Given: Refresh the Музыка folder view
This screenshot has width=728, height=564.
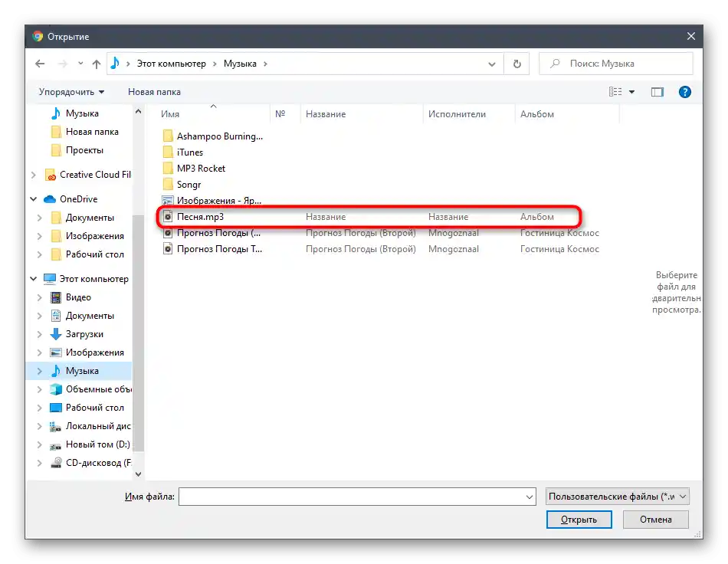Looking at the screenshot, I should point(516,64).
